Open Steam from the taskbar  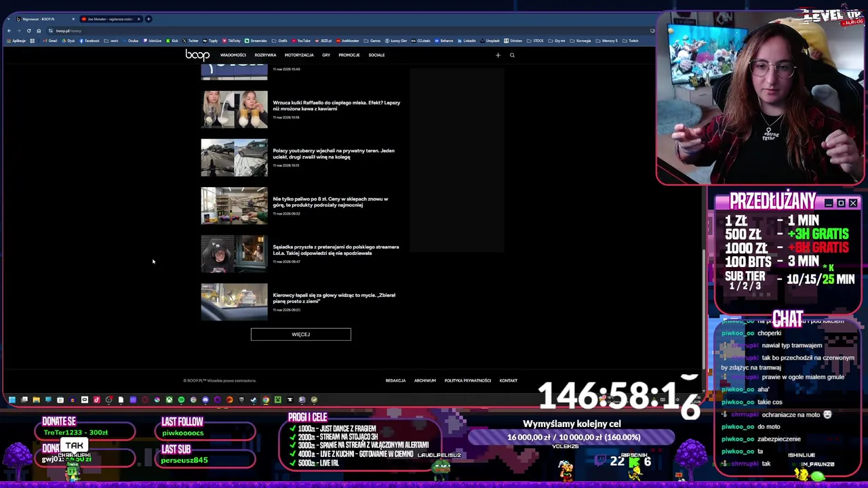[253, 400]
